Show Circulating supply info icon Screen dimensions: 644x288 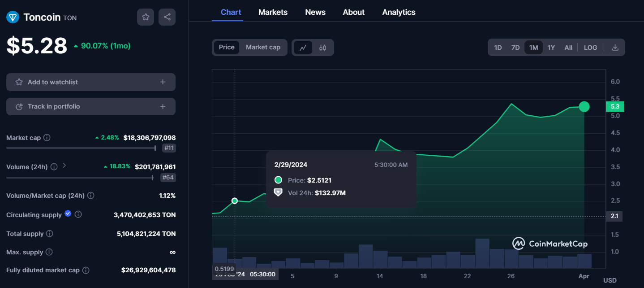coord(78,214)
